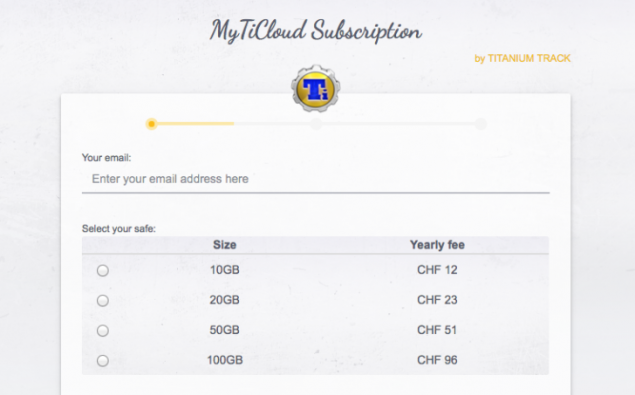Screen dimensions: 635x395
Task: Open the by TITANIUM TRACK link
Action: coord(522,58)
